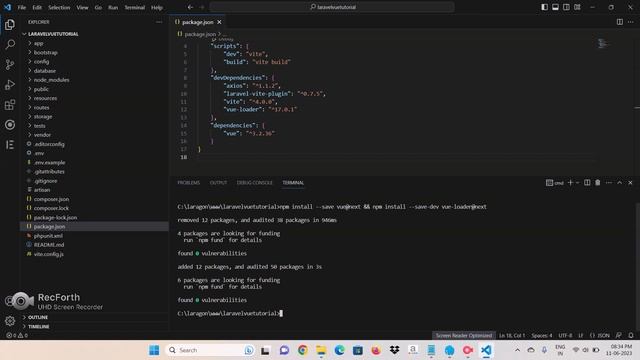This screenshot has width=640, height=360.
Task: Click the taskbar Search box
Action: [210, 350]
